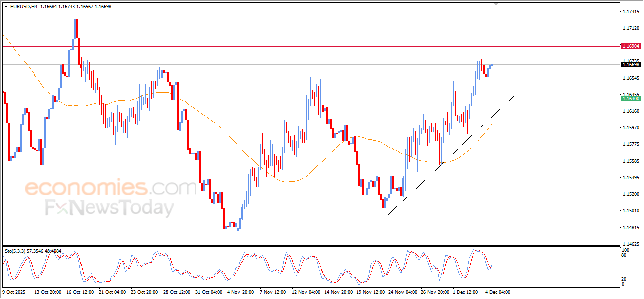Screen dimensions: 644x299
Task: Click the black 1.16698 current price tag
Action: click(x=630, y=65)
